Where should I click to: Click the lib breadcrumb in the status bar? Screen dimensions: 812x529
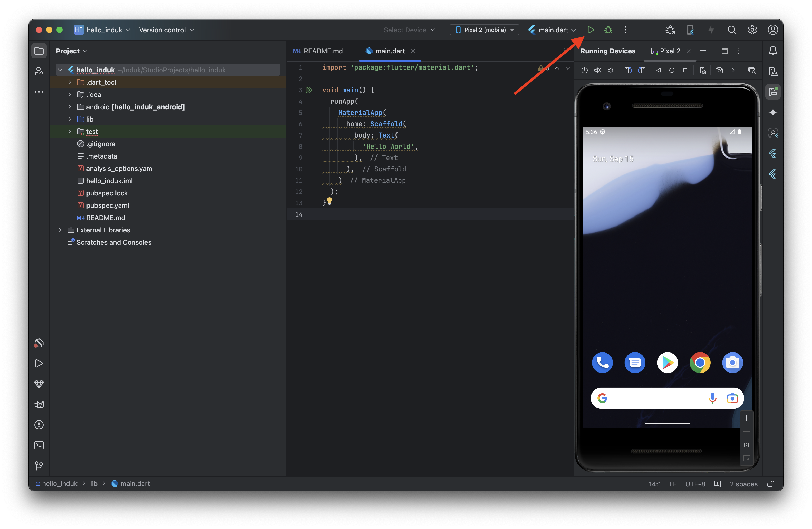[94, 483]
